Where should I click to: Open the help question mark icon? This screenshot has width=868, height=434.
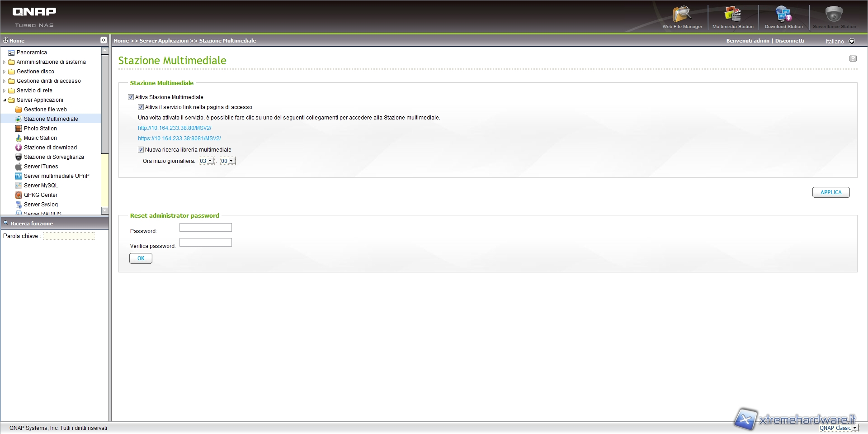click(853, 58)
